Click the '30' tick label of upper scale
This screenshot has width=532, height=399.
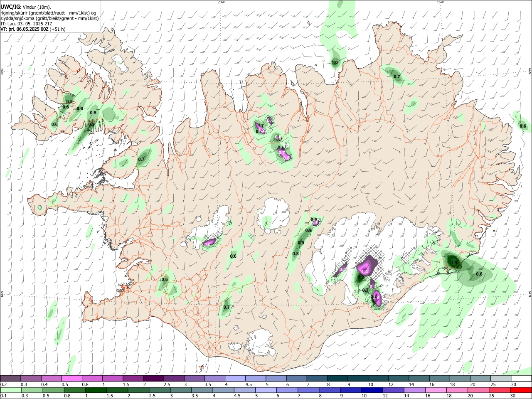pos(514,384)
